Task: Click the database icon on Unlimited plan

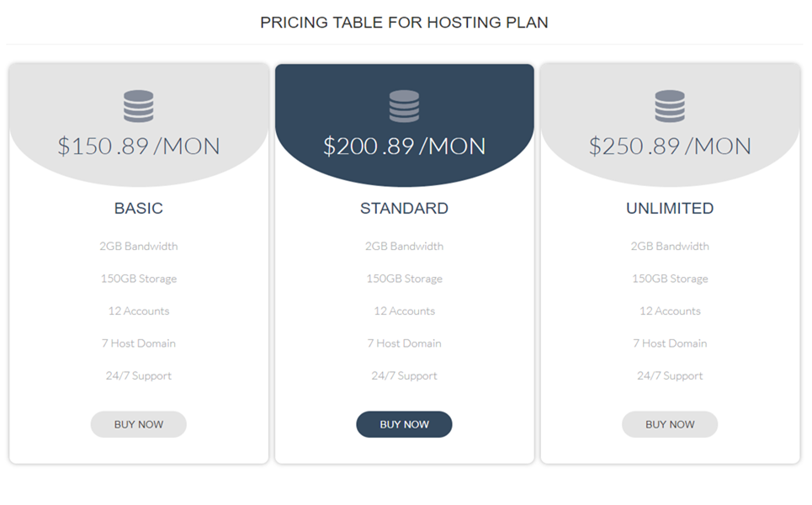Action: [670, 106]
